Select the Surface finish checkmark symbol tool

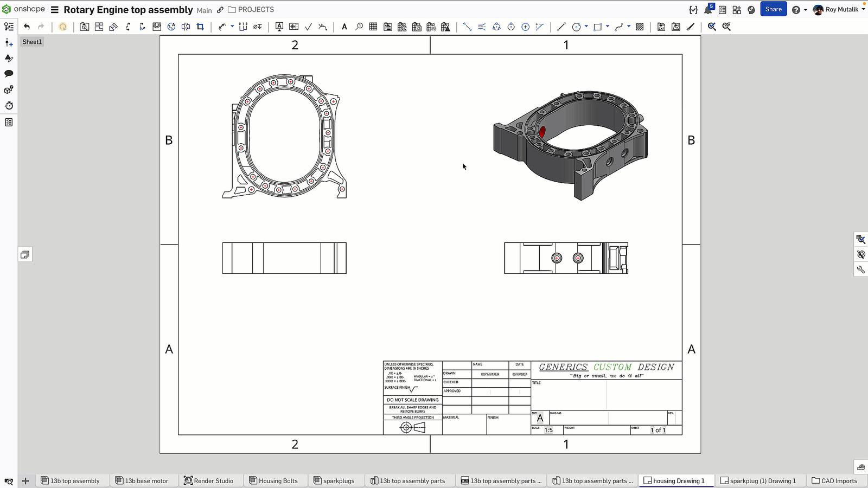click(308, 27)
